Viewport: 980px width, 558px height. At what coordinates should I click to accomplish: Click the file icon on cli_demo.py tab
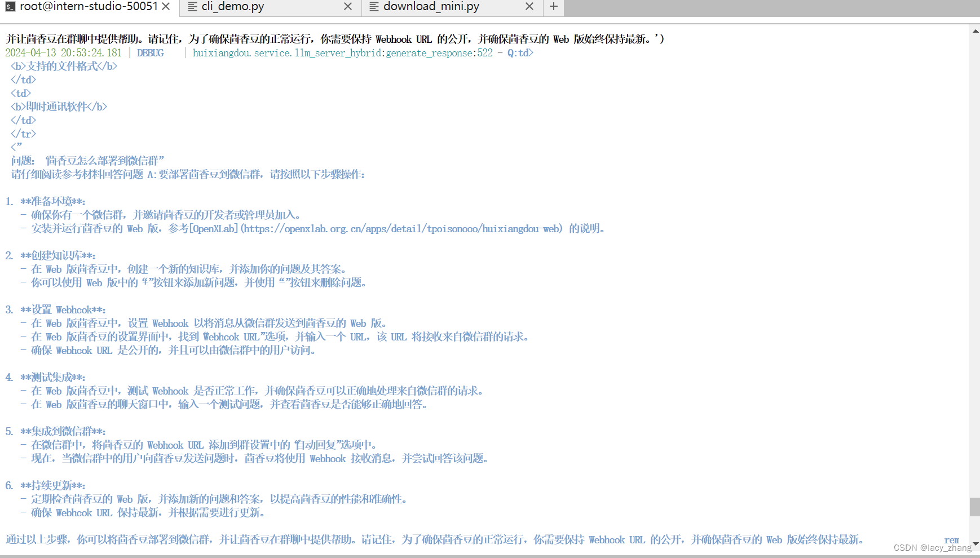[192, 7]
